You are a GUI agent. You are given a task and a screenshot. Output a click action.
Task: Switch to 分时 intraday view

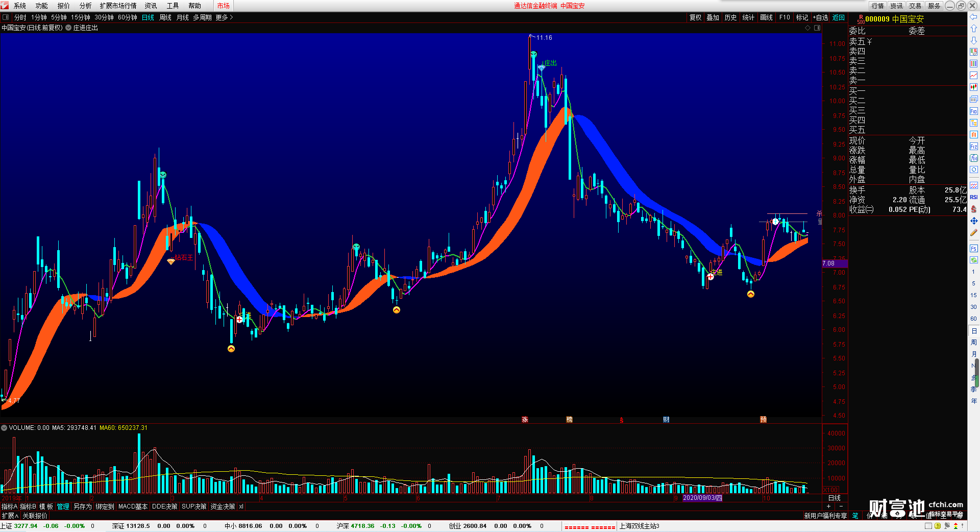pyautogui.click(x=20, y=17)
